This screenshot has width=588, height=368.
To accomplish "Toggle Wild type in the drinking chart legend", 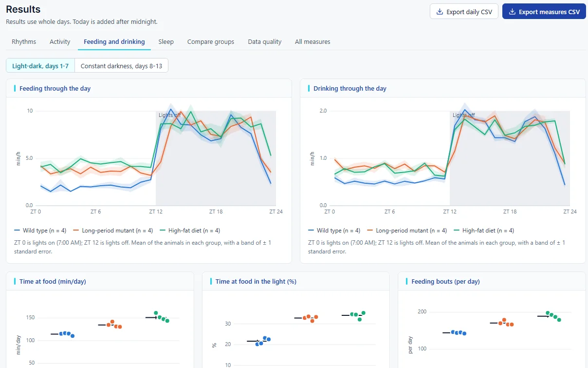I will [334, 231].
